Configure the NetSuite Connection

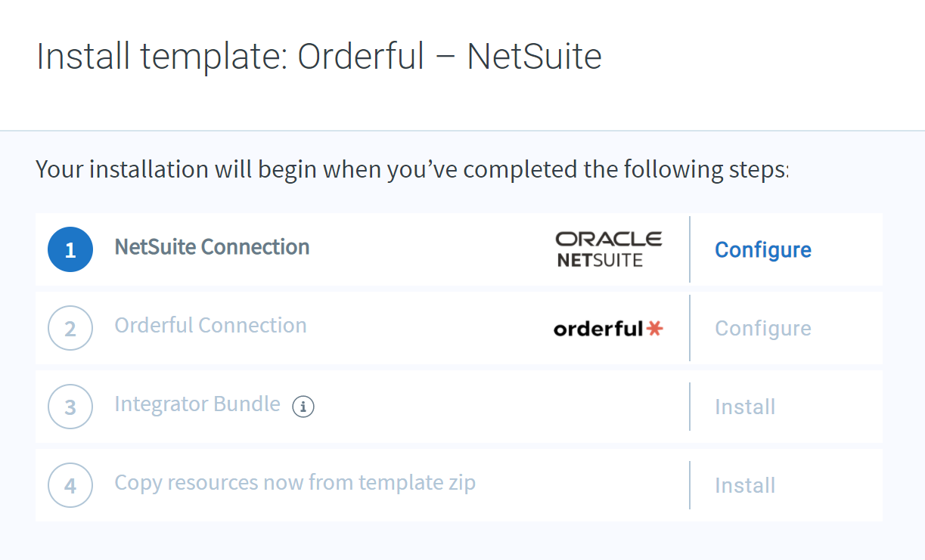(763, 249)
